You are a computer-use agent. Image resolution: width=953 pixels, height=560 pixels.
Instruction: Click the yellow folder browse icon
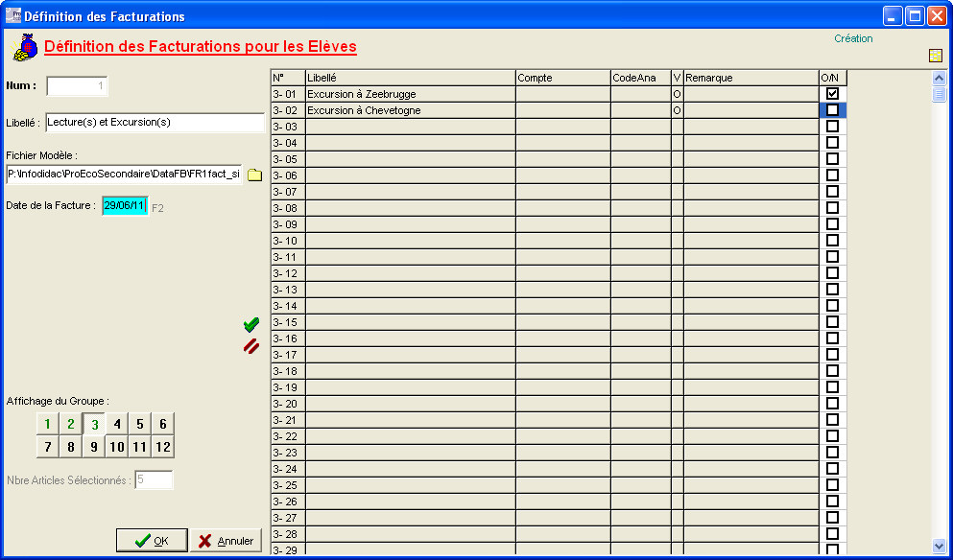point(254,175)
